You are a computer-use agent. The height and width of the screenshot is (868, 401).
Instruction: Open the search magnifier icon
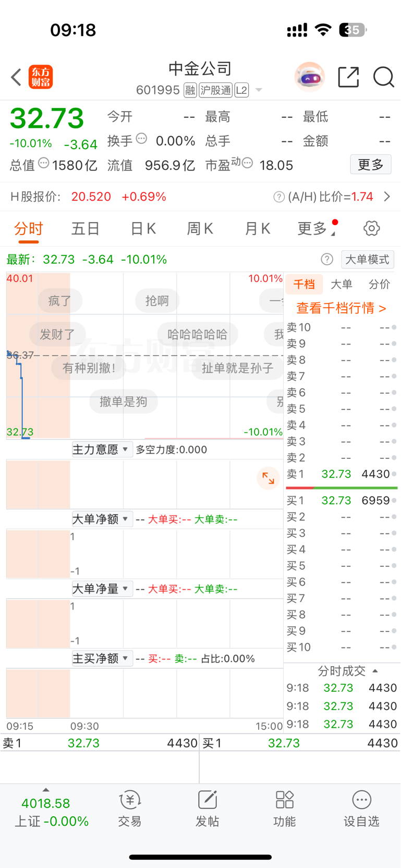[x=383, y=77]
